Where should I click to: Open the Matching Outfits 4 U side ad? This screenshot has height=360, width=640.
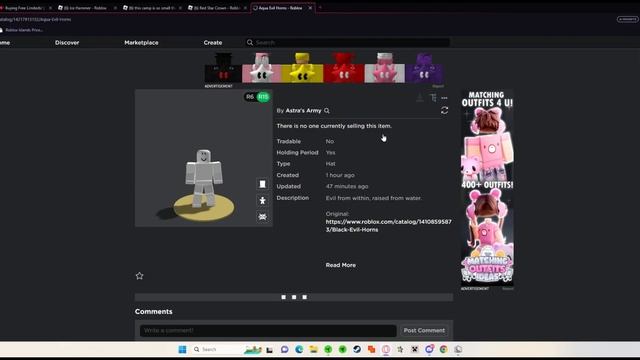pos(487,188)
